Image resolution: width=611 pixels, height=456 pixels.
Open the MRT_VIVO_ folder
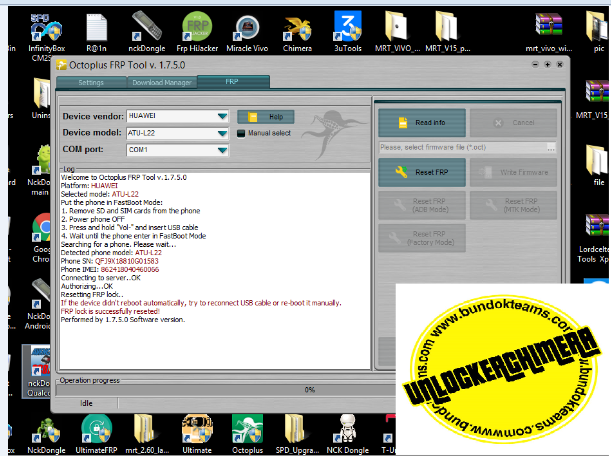(x=397, y=33)
